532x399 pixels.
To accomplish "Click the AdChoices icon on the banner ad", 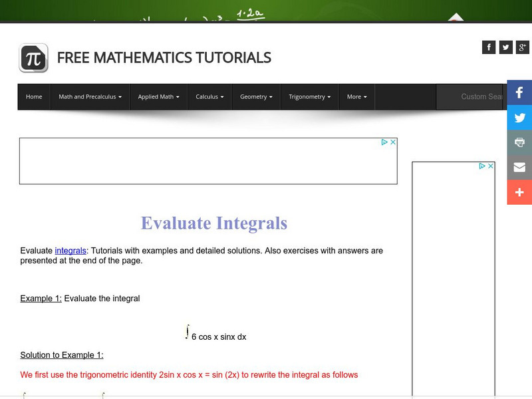I will coord(384,142).
